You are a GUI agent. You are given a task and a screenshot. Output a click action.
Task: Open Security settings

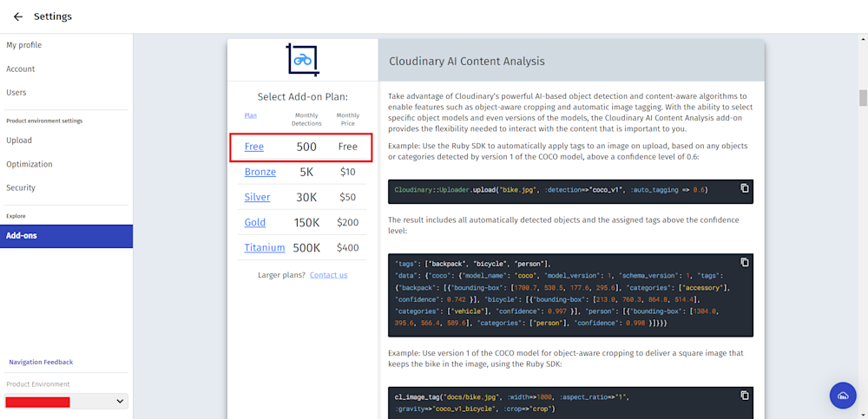21,187
